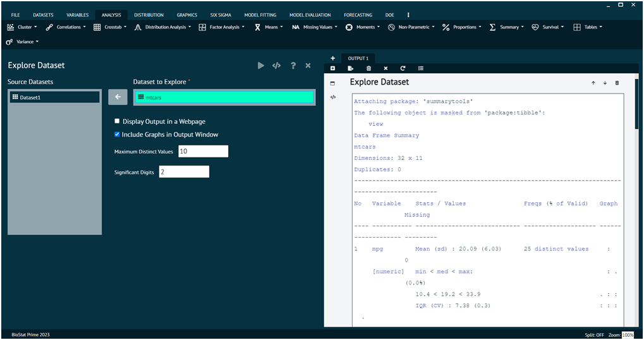Move the Explore Dataset output up
The height and width of the screenshot is (340, 644).
coord(593,83)
